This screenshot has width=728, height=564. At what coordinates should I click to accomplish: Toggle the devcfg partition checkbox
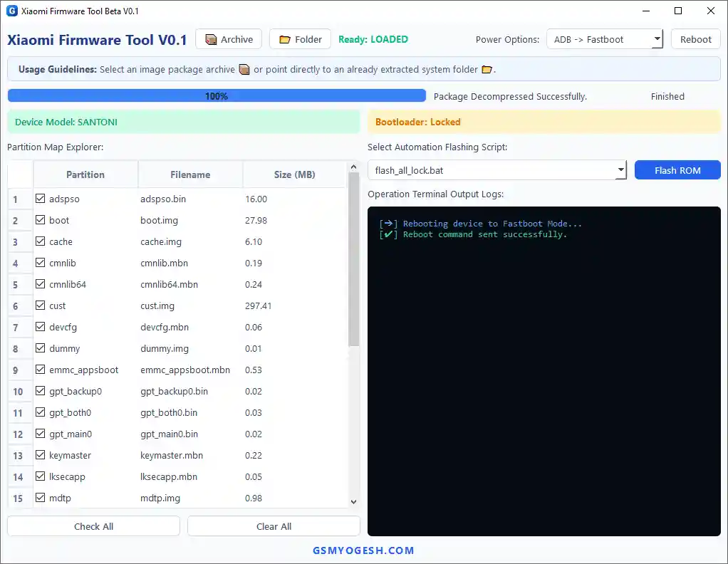41,326
